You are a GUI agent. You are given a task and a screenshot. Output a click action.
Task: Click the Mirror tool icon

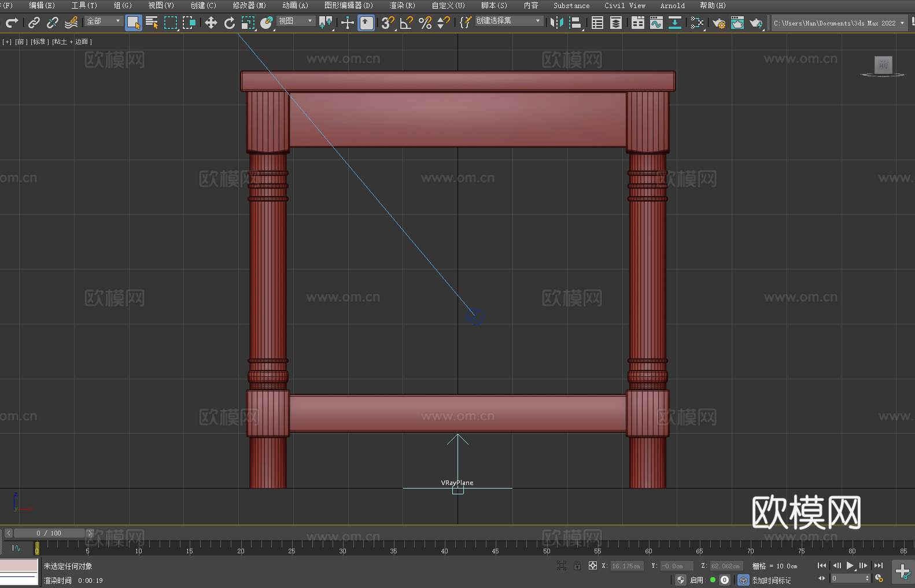click(557, 23)
